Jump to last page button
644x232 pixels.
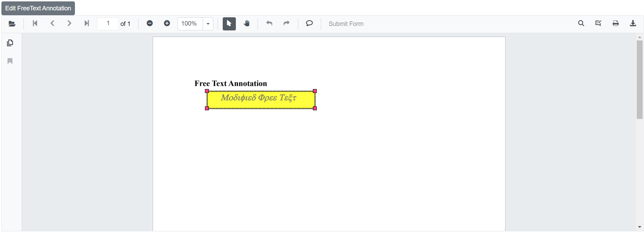coord(87,24)
